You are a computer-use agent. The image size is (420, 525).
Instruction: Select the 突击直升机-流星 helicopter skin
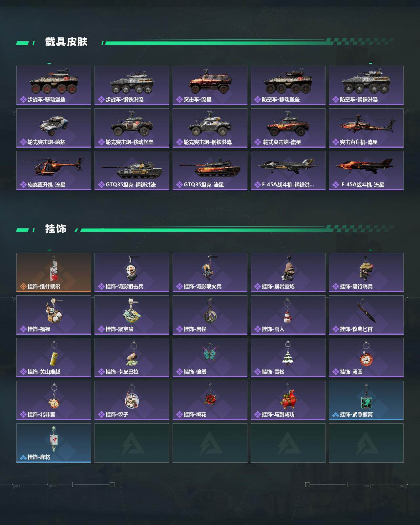coord(366,128)
